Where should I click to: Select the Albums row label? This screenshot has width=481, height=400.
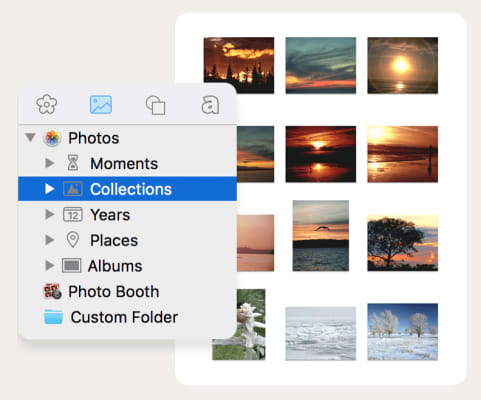click(x=115, y=266)
